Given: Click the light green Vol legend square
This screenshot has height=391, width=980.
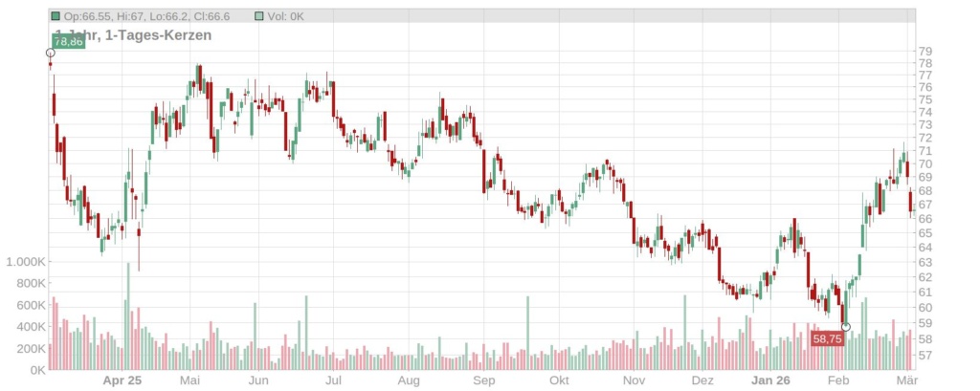Looking at the screenshot, I should [x=261, y=16].
